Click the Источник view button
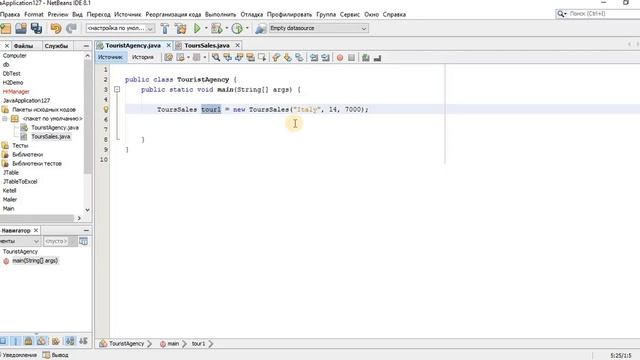The height and width of the screenshot is (360, 640). point(110,57)
